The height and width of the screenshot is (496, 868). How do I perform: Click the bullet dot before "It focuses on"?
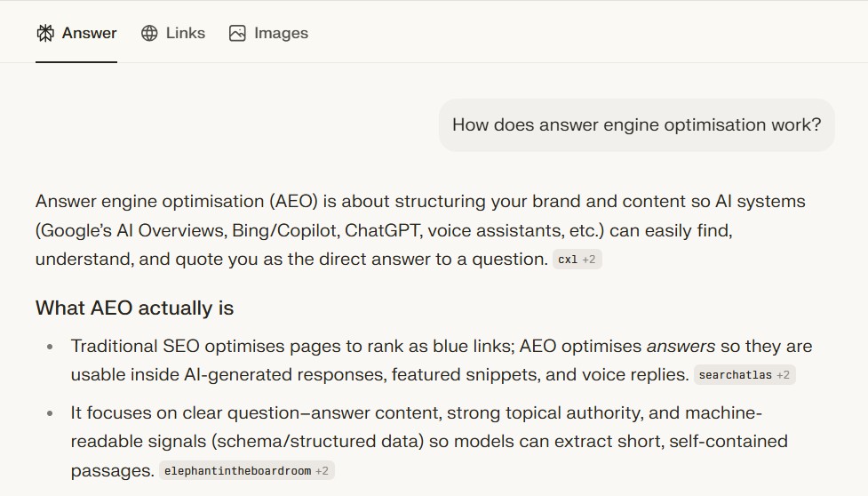click(x=50, y=414)
